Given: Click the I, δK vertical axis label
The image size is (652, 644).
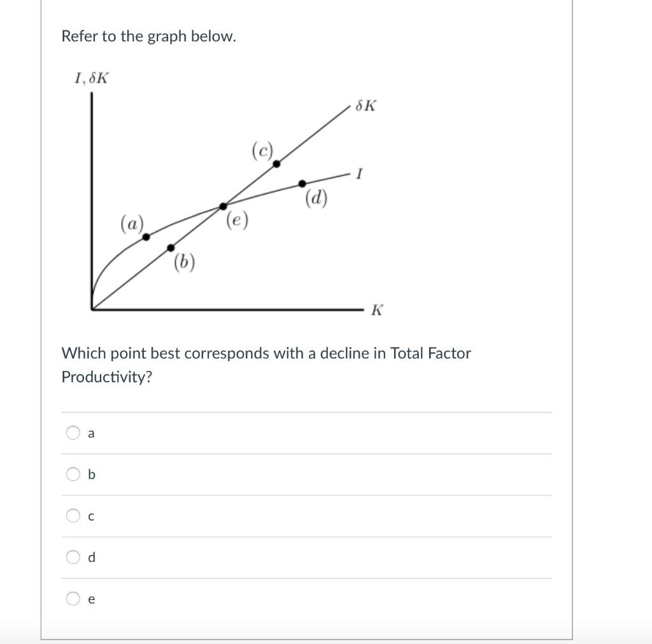Looking at the screenshot, I should click(91, 78).
